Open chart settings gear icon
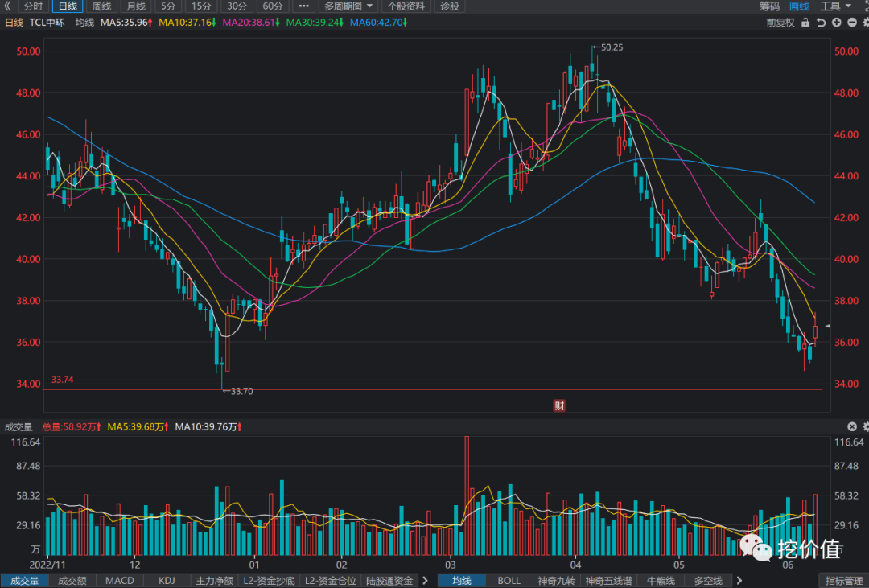Viewport: 869px width, 588px height. coord(866,23)
